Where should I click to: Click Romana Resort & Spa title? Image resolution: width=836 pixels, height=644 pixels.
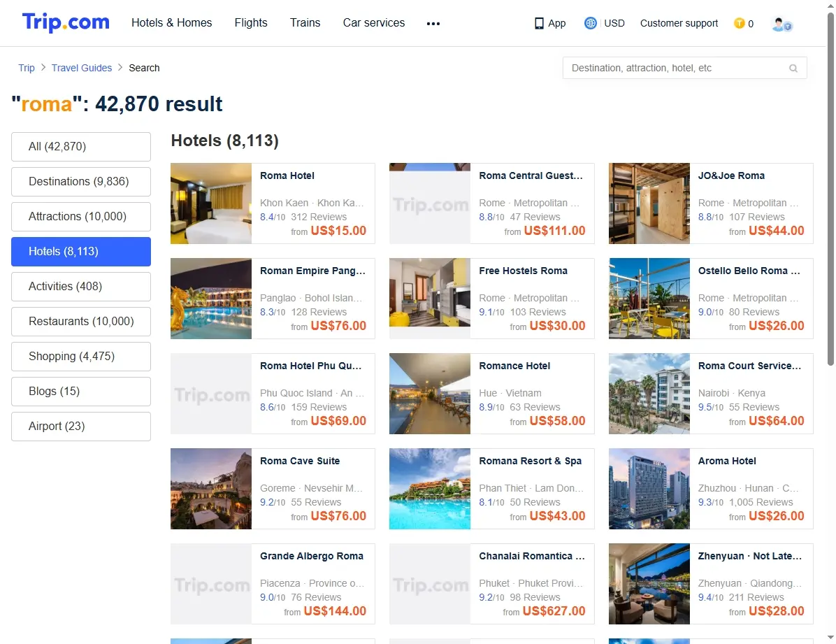tap(530, 461)
